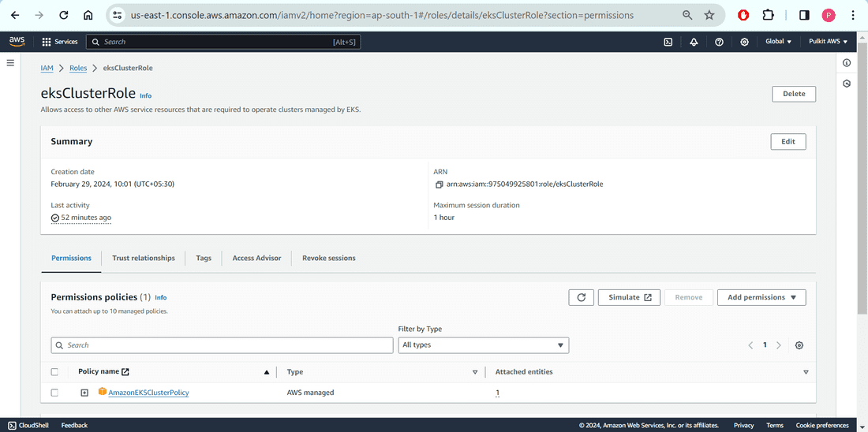
Task: Expand the IAM left navigation hamburger menu
Action: 10,63
